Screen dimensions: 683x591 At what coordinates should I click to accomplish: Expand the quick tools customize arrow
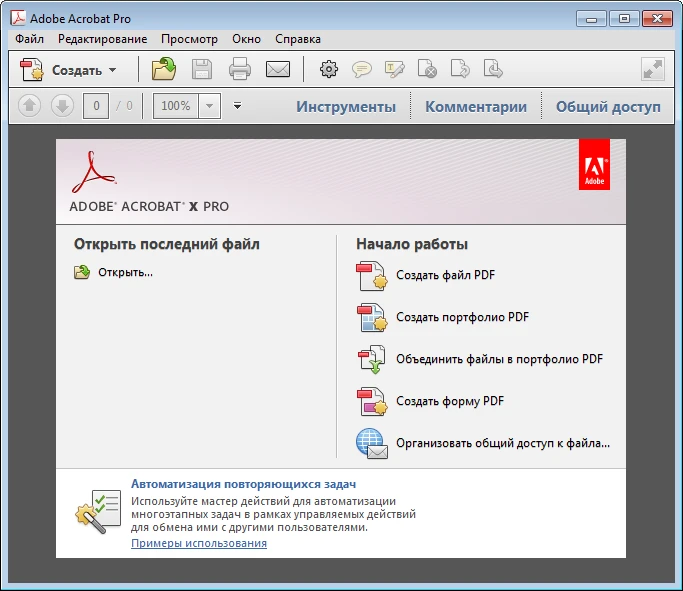(238, 106)
